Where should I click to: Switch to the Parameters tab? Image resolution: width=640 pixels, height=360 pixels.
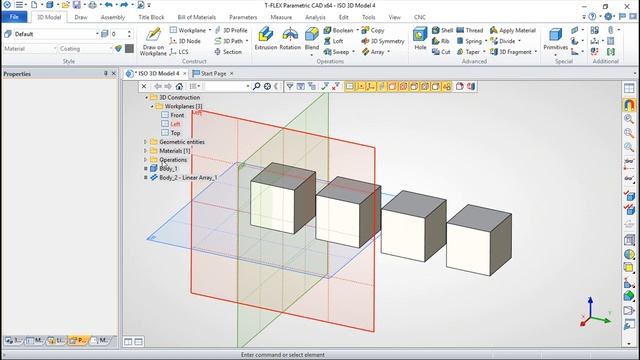pyautogui.click(x=243, y=17)
